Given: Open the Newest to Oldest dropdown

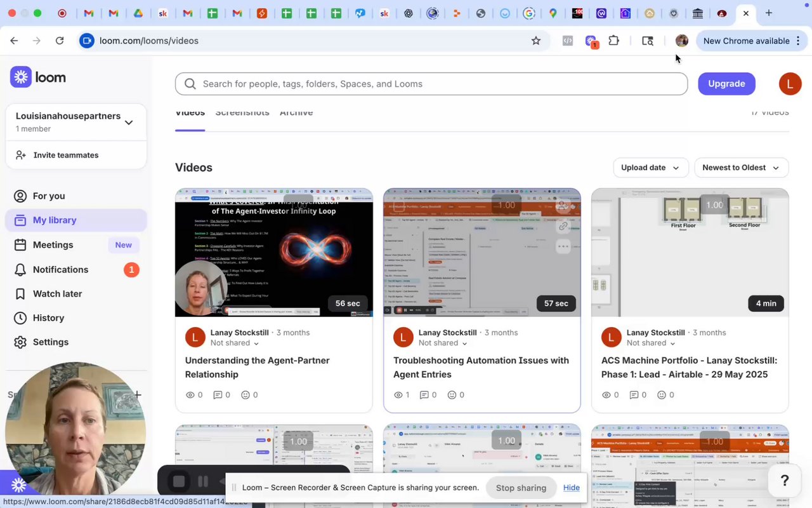Looking at the screenshot, I should pos(742,168).
